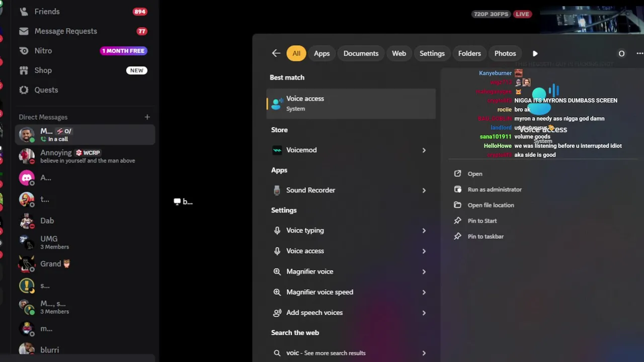Open the Quests icon

pyautogui.click(x=24, y=90)
